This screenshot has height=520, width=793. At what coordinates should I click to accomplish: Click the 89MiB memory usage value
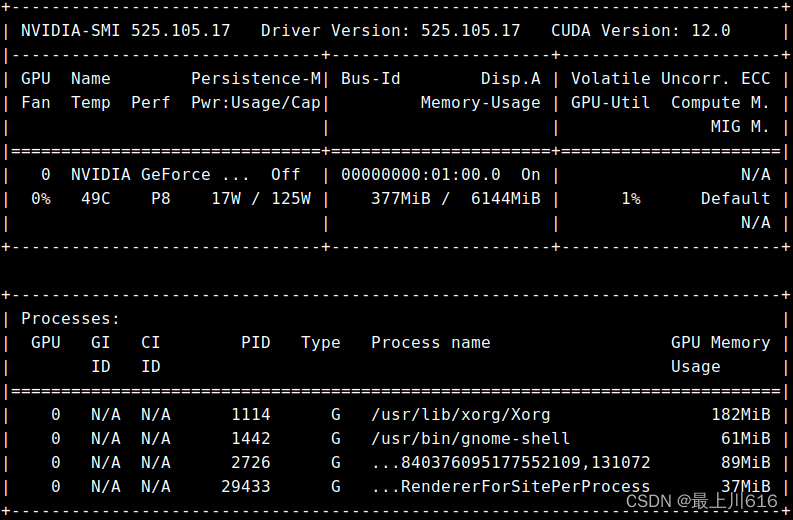(745, 463)
